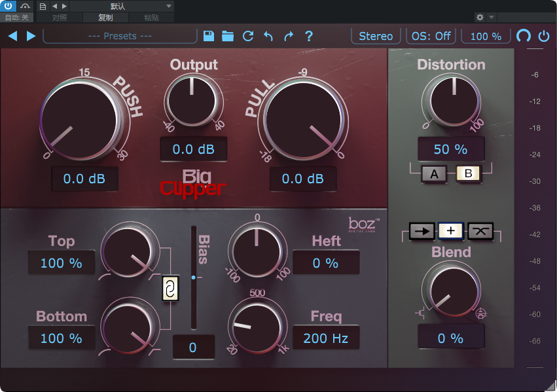
Task: Click the Freq 200 Hz value field
Action: click(326, 338)
